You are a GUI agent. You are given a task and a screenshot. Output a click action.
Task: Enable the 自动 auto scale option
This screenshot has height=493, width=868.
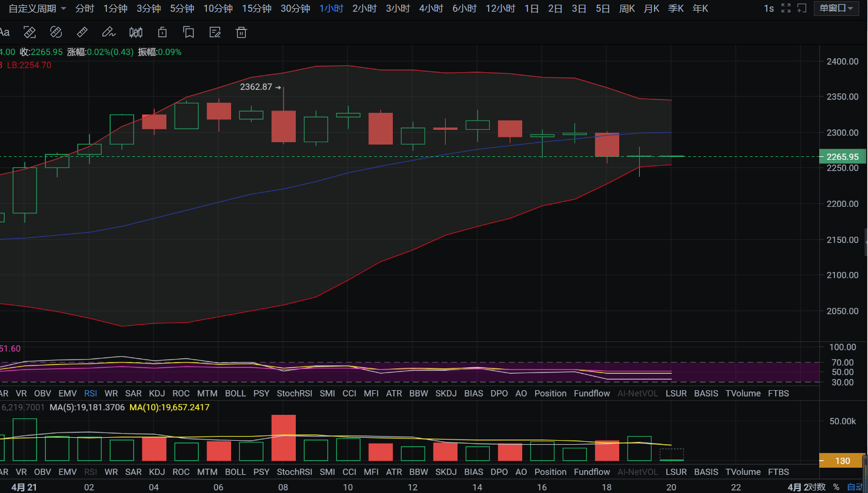[856, 487]
